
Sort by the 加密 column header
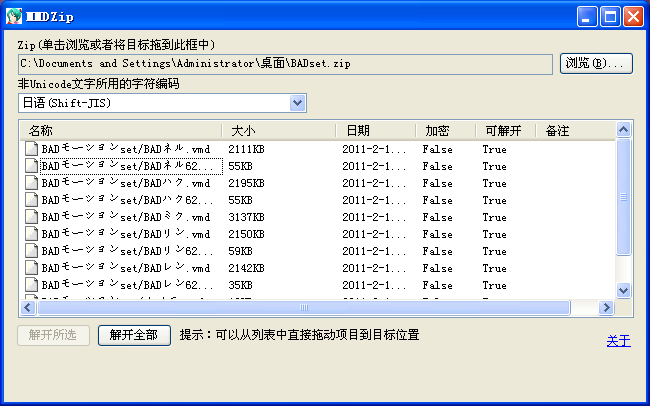click(x=446, y=131)
